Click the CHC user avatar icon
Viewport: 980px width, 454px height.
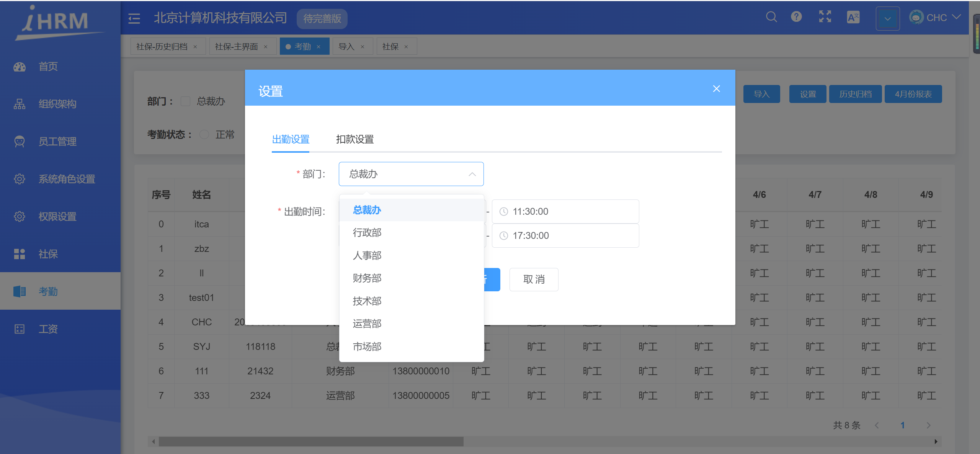[916, 17]
